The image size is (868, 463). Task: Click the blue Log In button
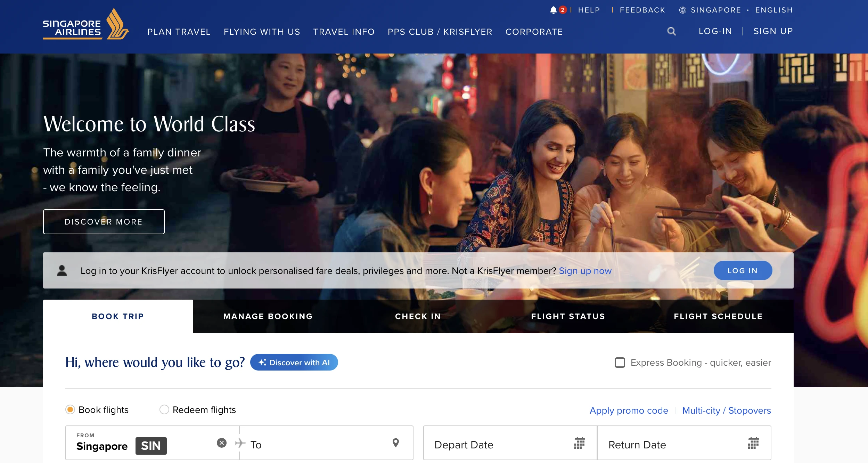click(x=743, y=270)
